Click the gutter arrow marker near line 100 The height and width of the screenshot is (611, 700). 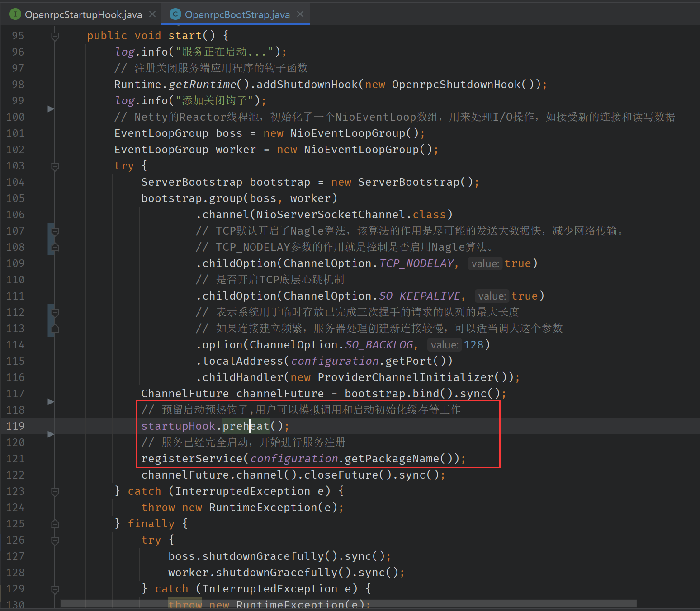tap(51, 109)
